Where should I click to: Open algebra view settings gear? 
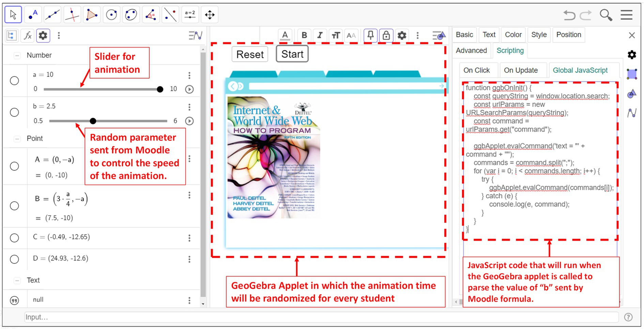point(43,35)
